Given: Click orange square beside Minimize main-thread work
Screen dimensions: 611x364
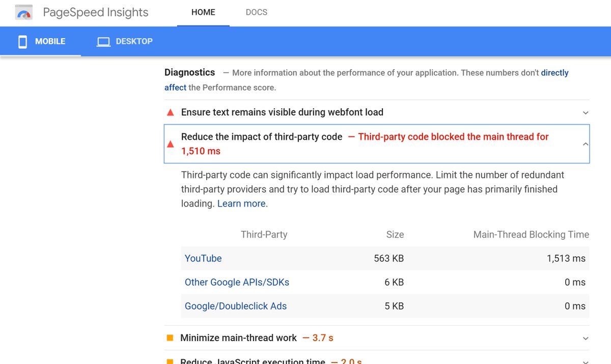Looking at the screenshot, I should click(170, 338).
